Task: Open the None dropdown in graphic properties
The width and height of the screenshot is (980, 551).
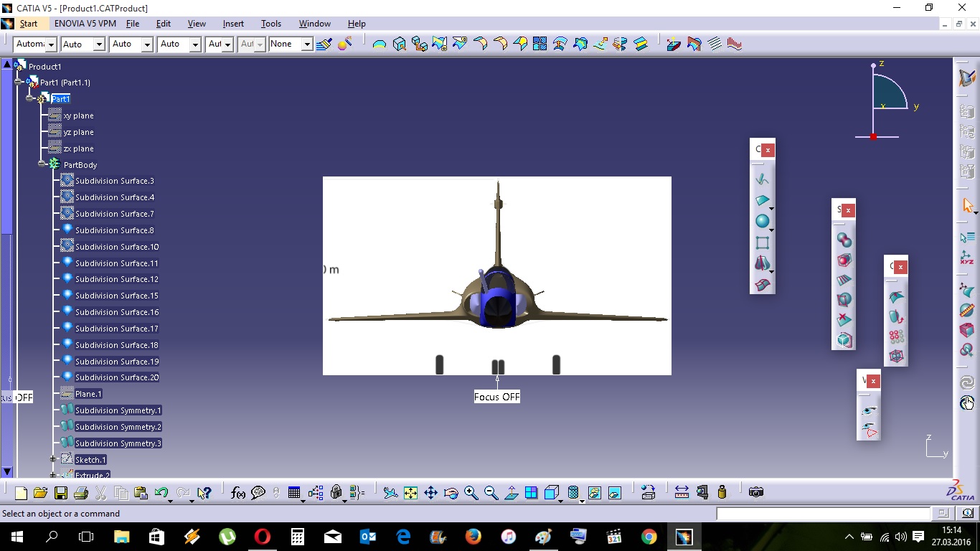Action: [x=306, y=44]
